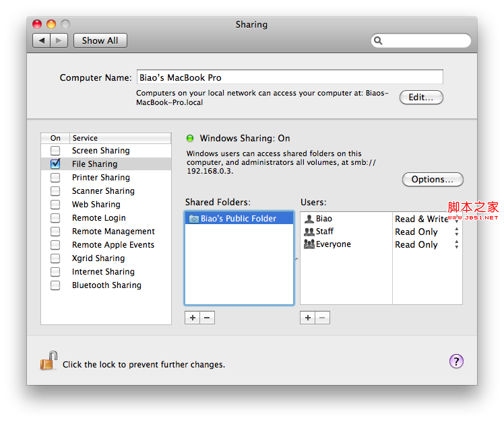
Task: Change Staff permission Read Only stepper
Action: click(x=456, y=232)
